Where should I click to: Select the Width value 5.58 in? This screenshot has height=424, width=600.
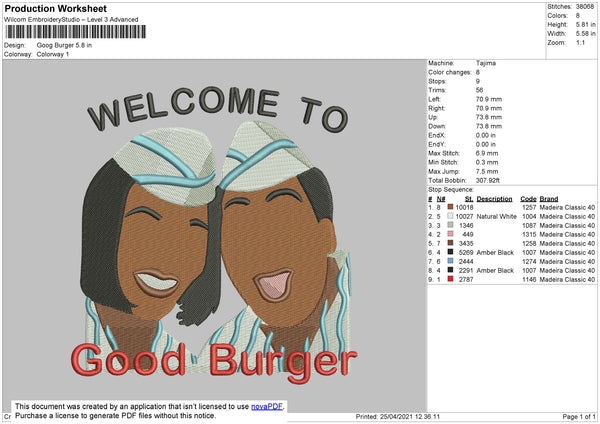(x=585, y=34)
